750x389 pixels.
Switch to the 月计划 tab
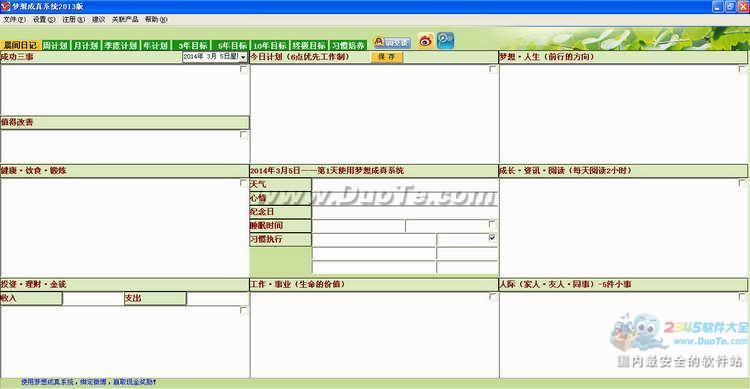click(x=86, y=45)
